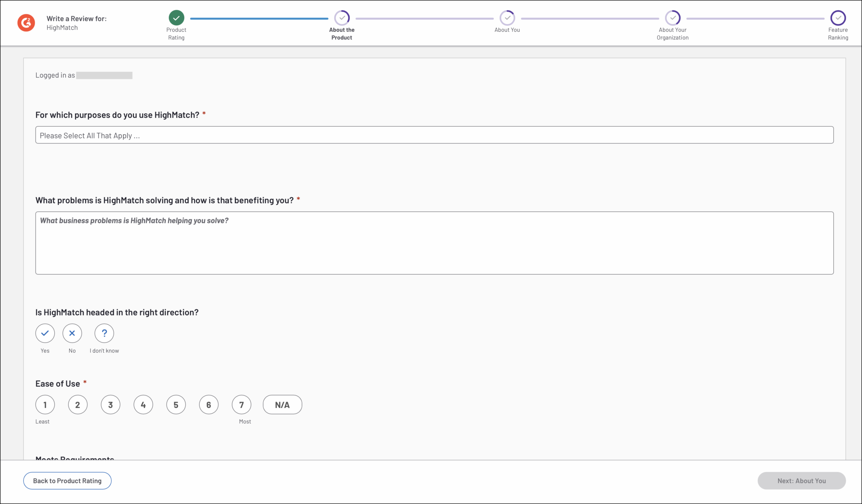Click the Next: About You button
This screenshot has height=504, width=862.
coord(801,480)
